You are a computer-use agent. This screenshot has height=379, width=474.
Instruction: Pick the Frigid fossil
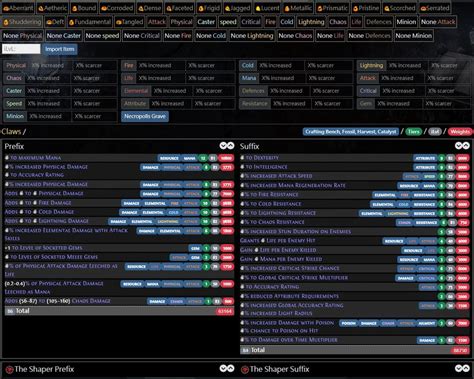pyautogui.click(x=209, y=8)
